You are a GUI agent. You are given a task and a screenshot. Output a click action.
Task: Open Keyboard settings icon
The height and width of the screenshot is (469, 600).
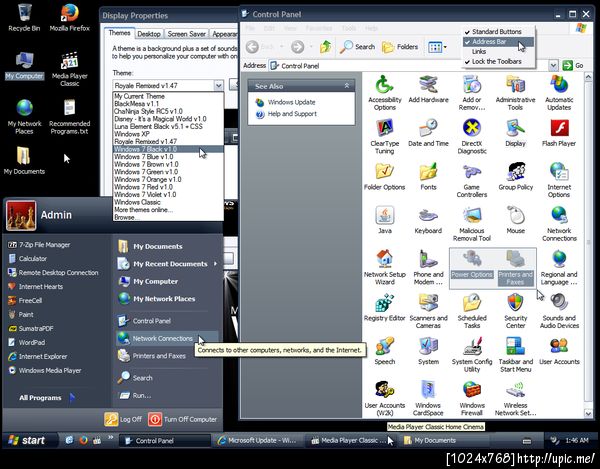click(428, 220)
